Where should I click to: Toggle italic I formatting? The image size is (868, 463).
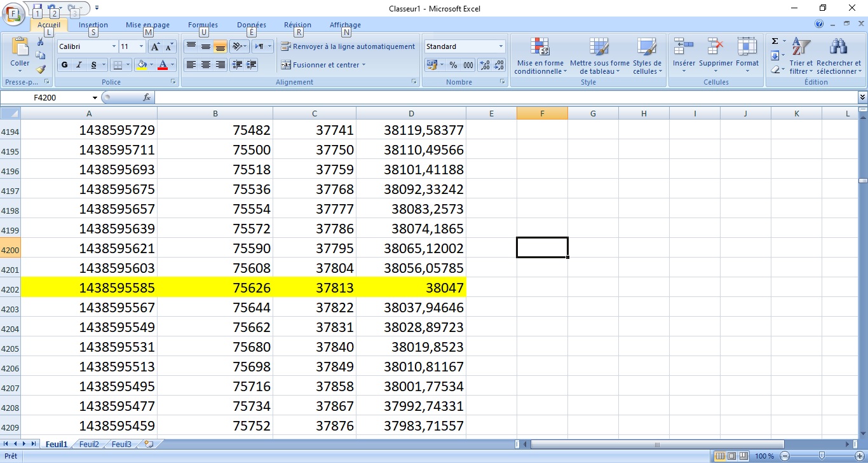(x=79, y=65)
